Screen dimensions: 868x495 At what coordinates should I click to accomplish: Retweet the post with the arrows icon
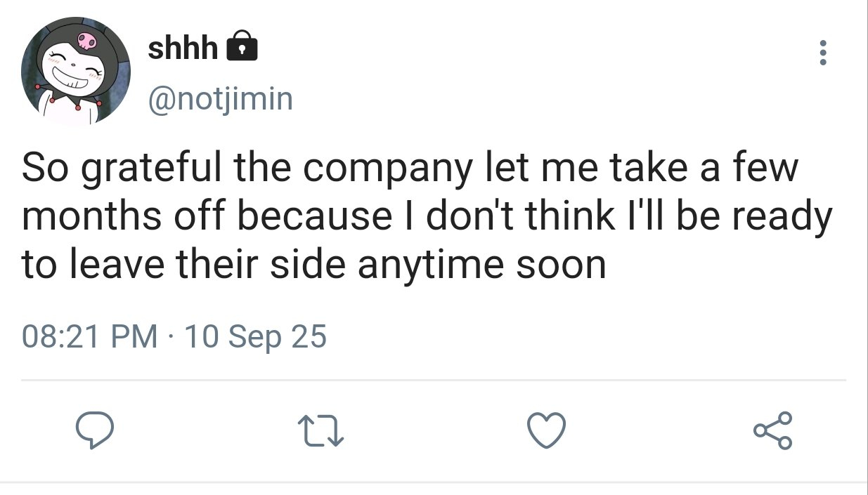coord(320,430)
